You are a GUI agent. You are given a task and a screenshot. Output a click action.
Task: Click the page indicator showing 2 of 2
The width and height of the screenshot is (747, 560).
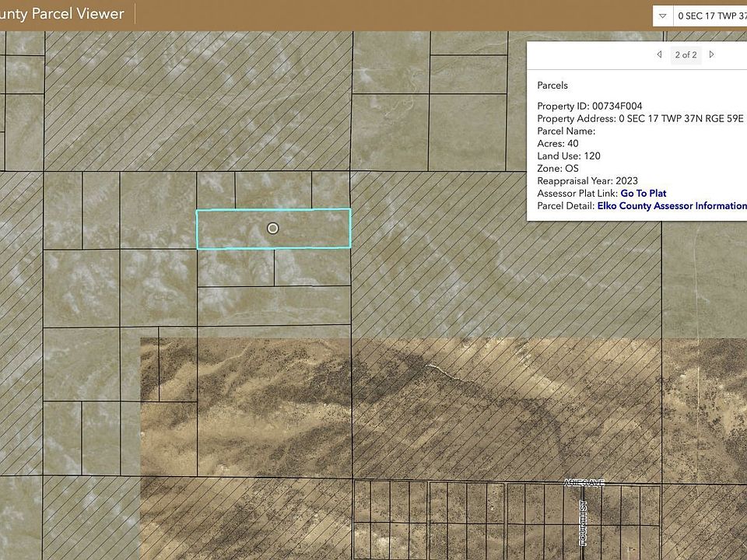coord(686,54)
